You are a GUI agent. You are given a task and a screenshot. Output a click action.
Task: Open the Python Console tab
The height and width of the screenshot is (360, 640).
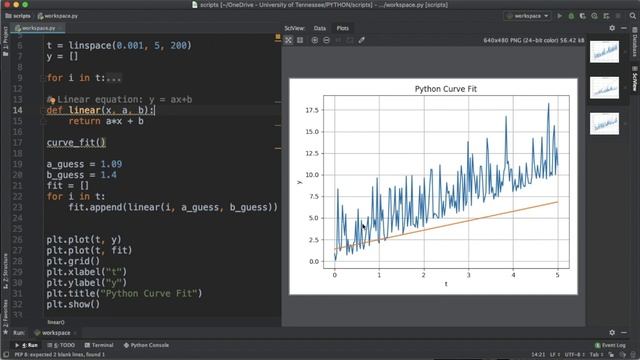tap(146, 345)
